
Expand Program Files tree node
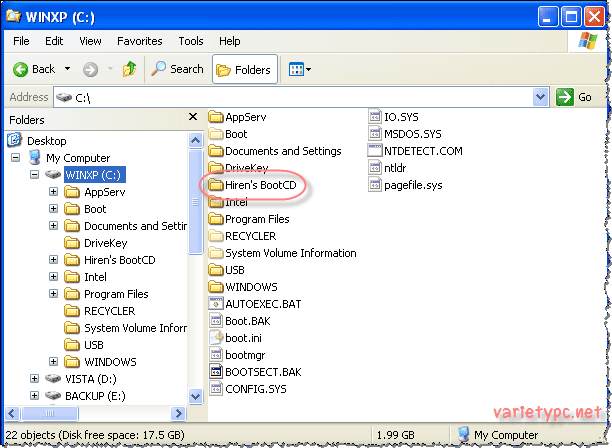point(53,293)
